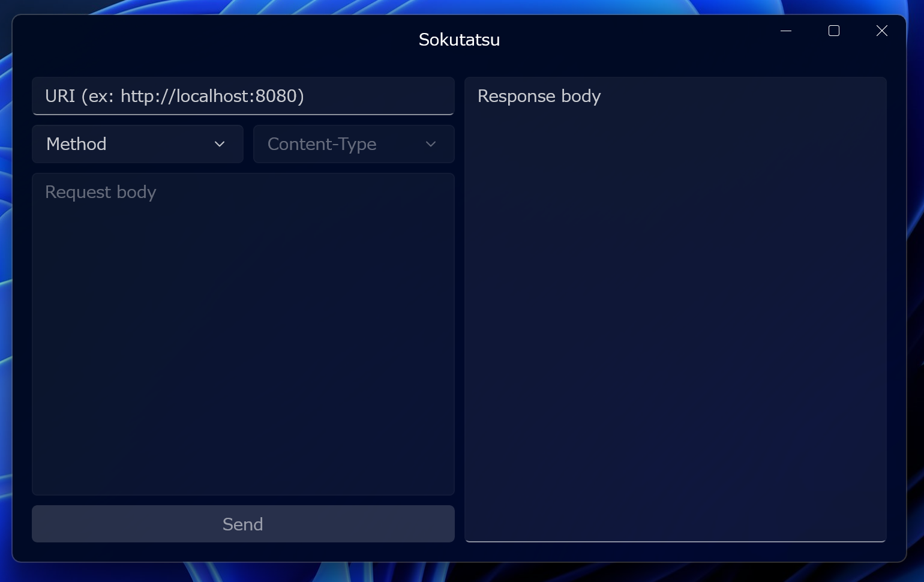Click the Sokutatsu title text
The width and height of the screenshot is (924, 582).
(459, 40)
